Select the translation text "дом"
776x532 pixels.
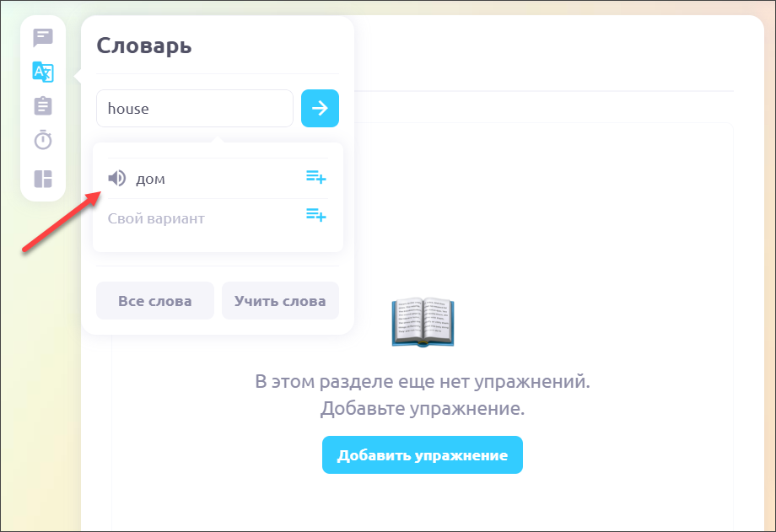(151, 179)
